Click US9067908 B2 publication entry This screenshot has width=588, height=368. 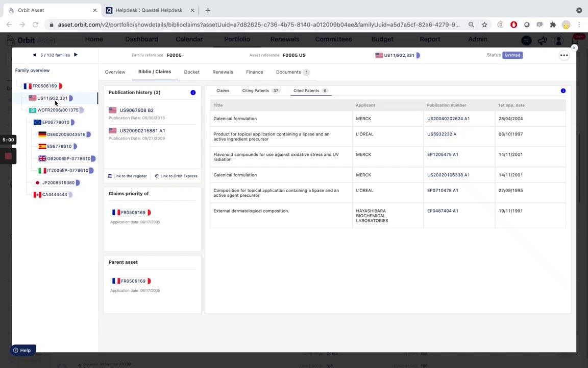coord(136,110)
